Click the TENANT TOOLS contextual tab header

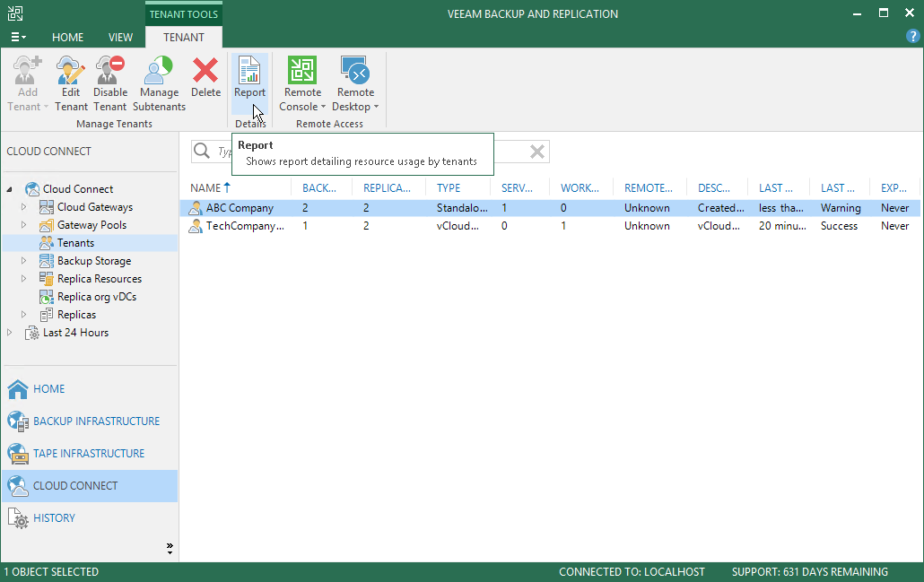coord(184,14)
